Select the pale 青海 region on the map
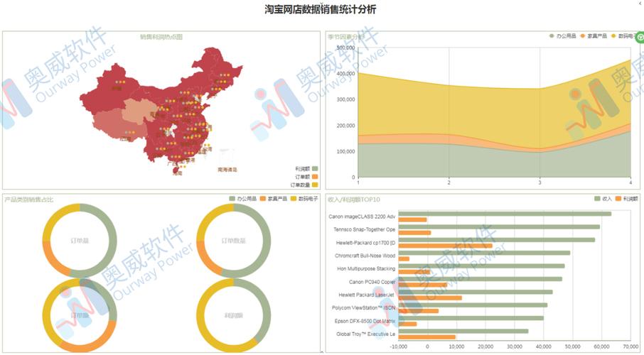Image resolution: width=644 pixels, height=355 pixels. point(139,110)
